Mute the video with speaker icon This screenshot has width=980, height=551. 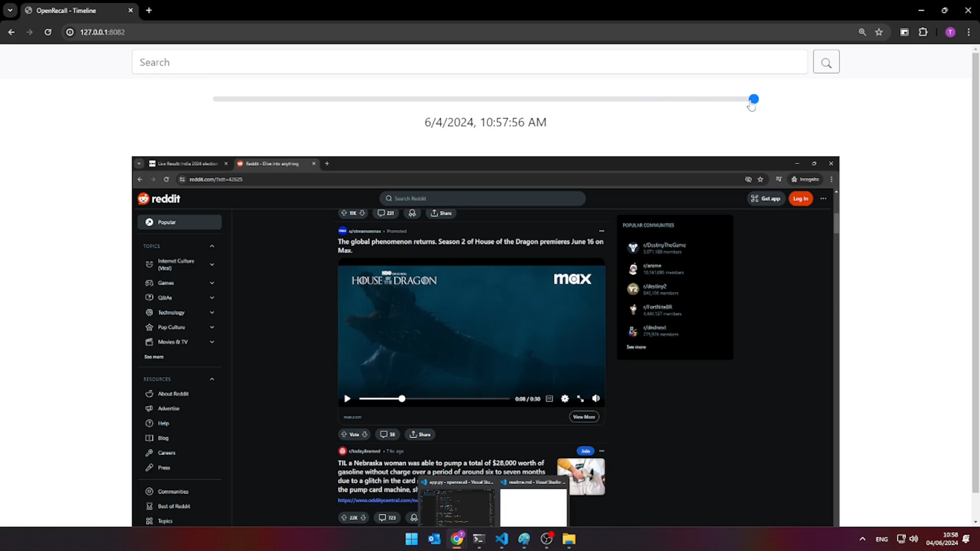(x=596, y=398)
